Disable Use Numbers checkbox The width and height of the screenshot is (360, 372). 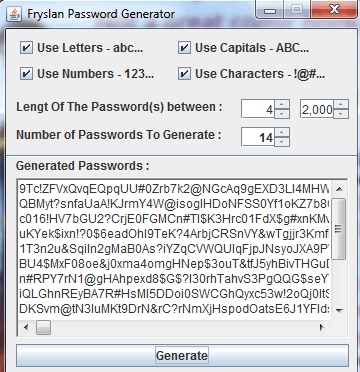coord(26,74)
